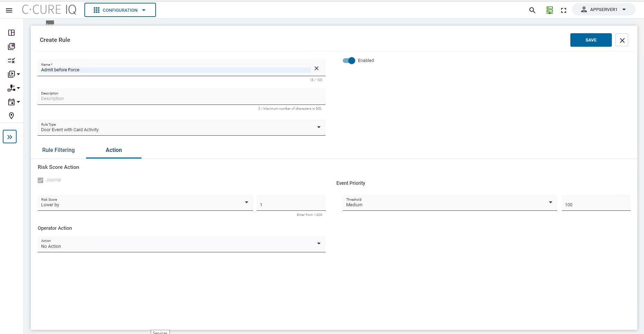Uncheck the Journal checkbox
This screenshot has width=644, height=334.
(40, 180)
